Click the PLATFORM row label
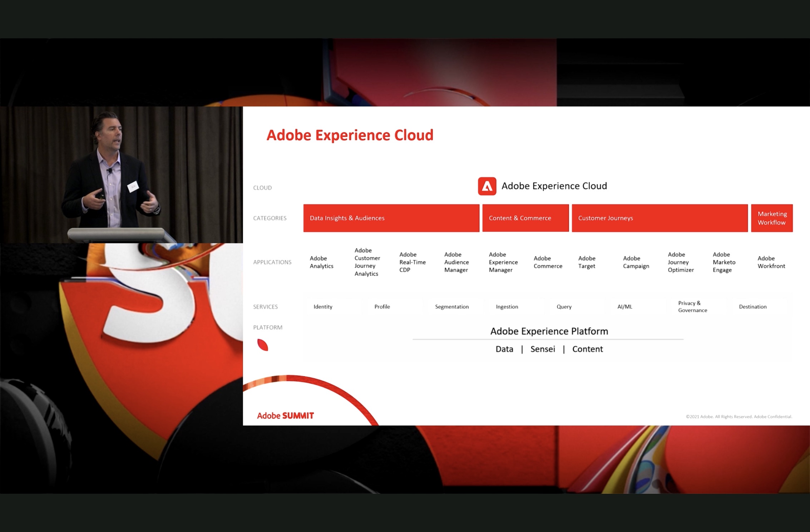The image size is (810, 532). 268,327
